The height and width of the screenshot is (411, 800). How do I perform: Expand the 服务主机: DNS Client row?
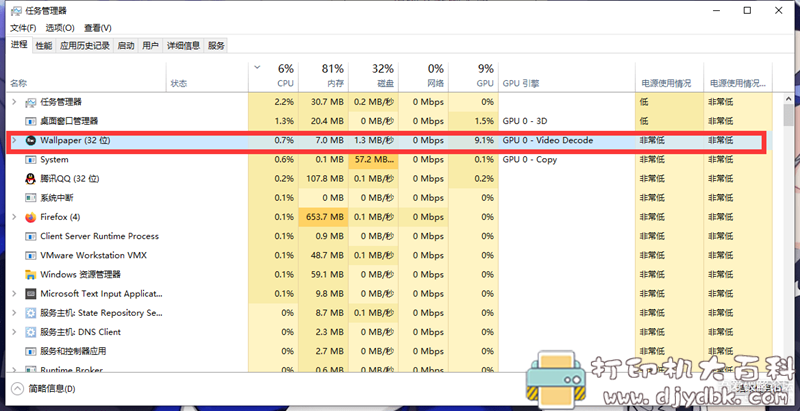(14, 332)
